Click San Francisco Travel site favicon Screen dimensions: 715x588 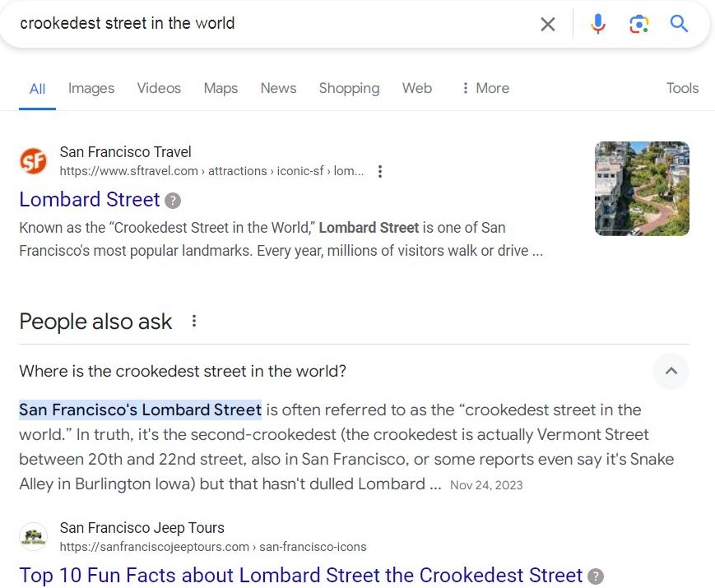33,161
